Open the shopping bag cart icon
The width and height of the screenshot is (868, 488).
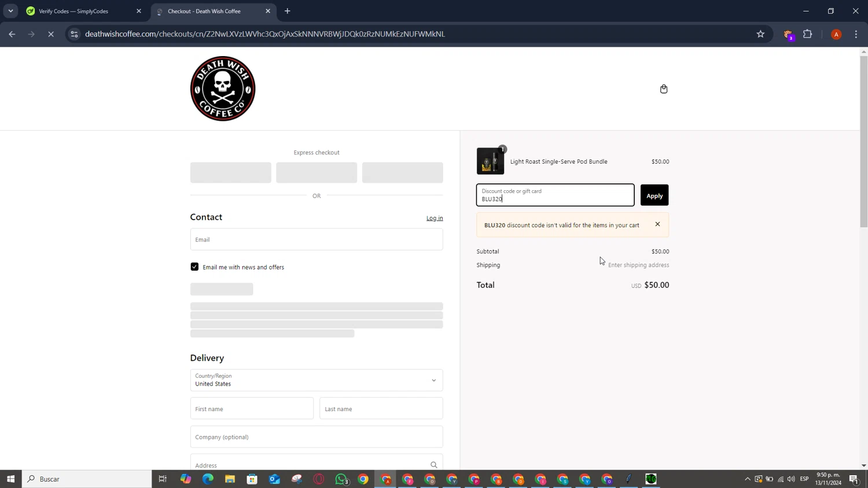tap(664, 88)
